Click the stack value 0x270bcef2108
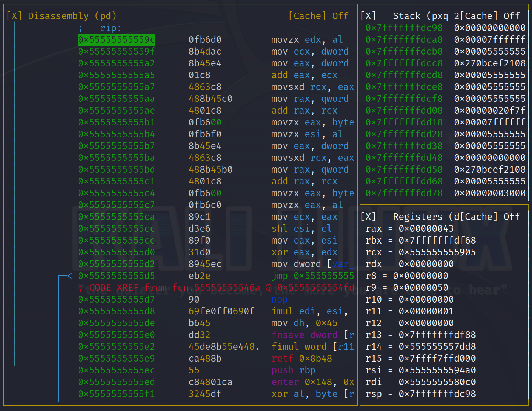The image size is (532, 411). (490, 63)
